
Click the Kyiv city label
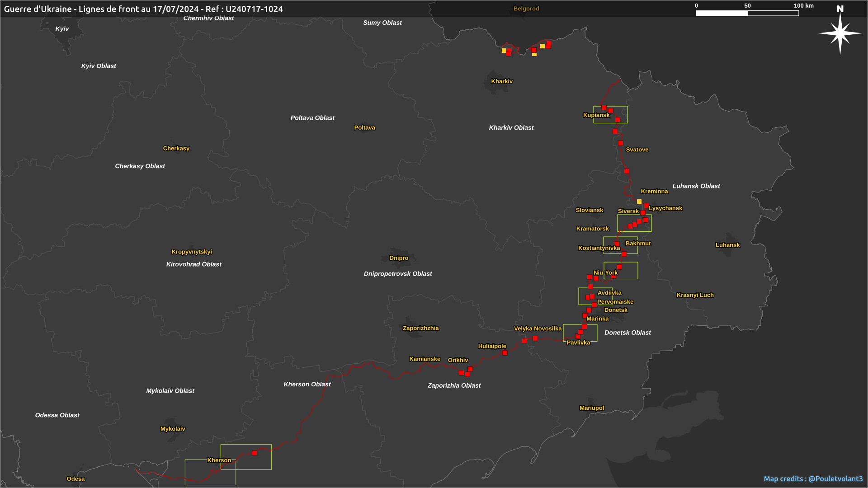pos(62,29)
